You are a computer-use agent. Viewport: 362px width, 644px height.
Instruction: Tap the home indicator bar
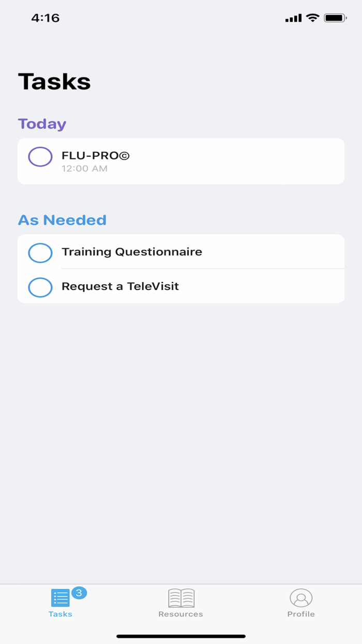point(181,636)
